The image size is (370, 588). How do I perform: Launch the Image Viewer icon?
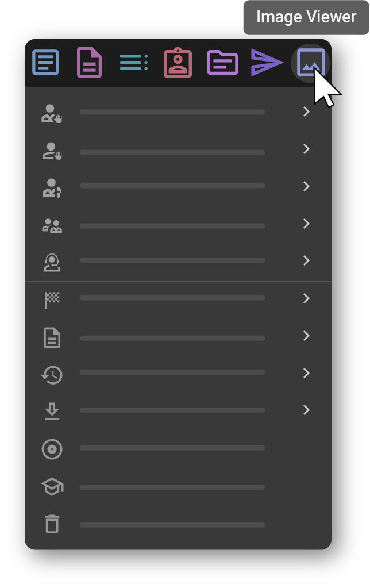[x=310, y=63]
